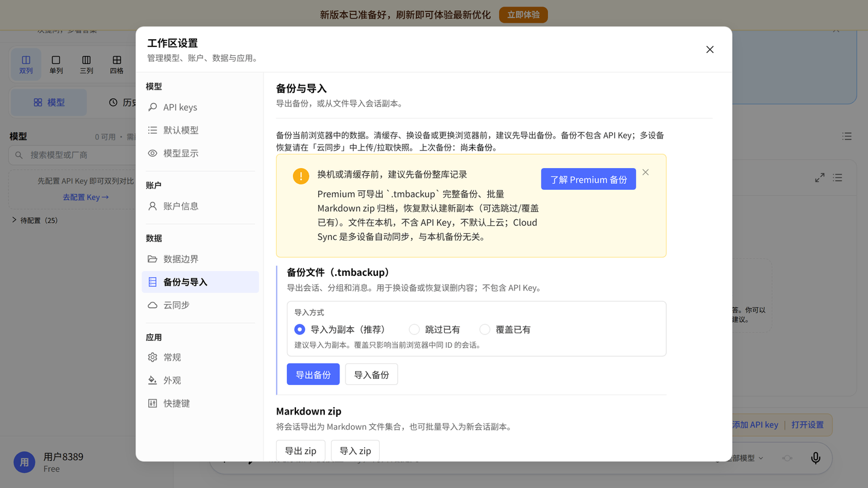Click the folder icon beside 数据边界
This screenshot has height=488, width=868.
pyautogui.click(x=153, y=259)
